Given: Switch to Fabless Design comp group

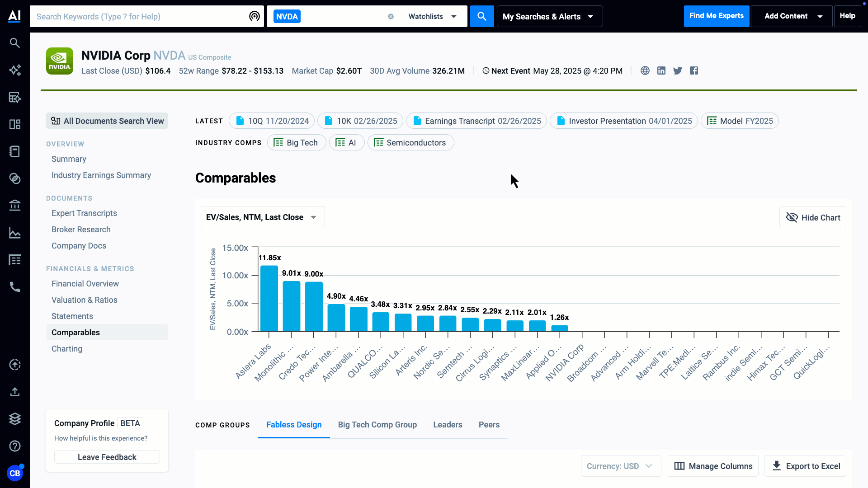Looking at the screenshot, I should (294, 425).
